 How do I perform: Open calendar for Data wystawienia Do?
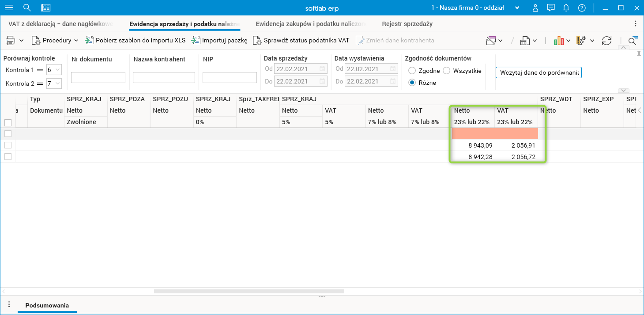pyautogui.click(x=393, y=81)
